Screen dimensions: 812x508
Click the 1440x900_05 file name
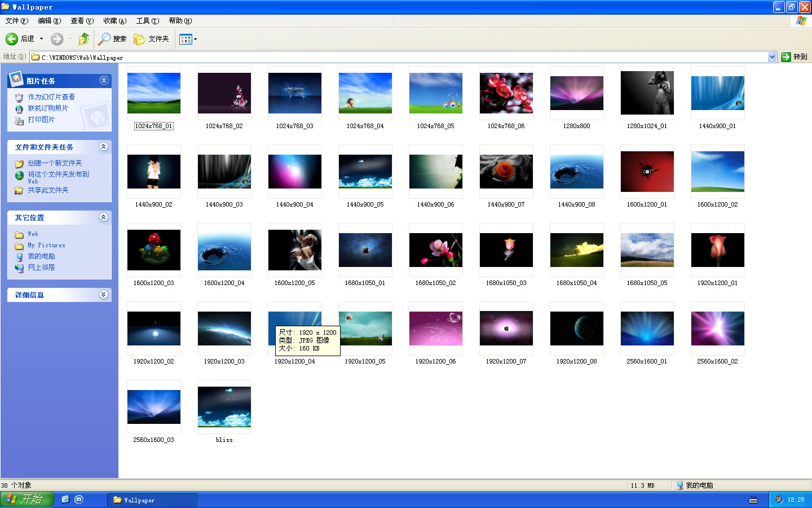[365, 205]
